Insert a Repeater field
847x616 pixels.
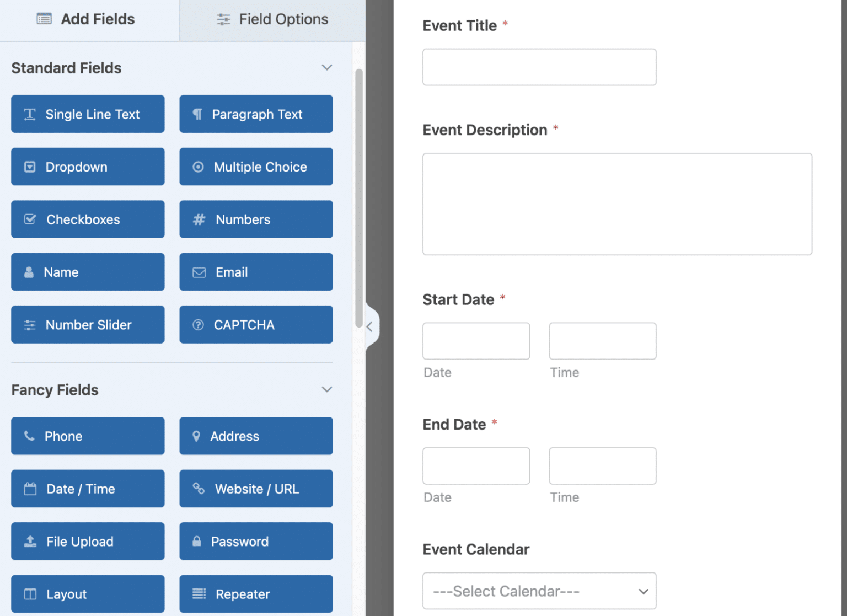[x=255, y=593]
